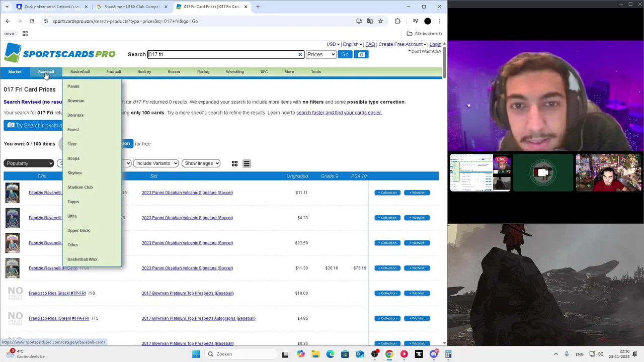Screen dimensions: 644x362
Task: Bookmark this page with the star icon
Action: (x=381, y=21)
